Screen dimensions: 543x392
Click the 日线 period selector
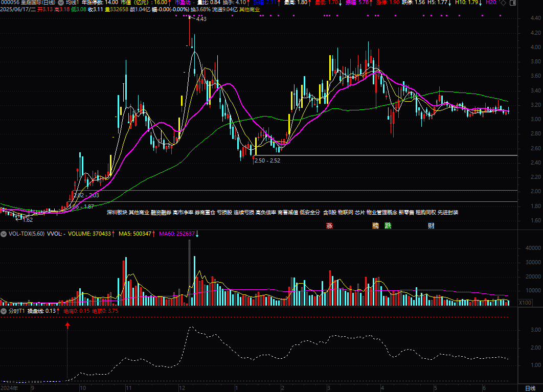point(530,388)
